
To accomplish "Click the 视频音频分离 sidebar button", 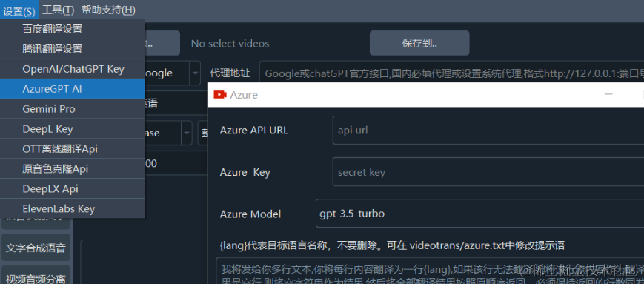I will pyautogui.click(x=36, y=275).
